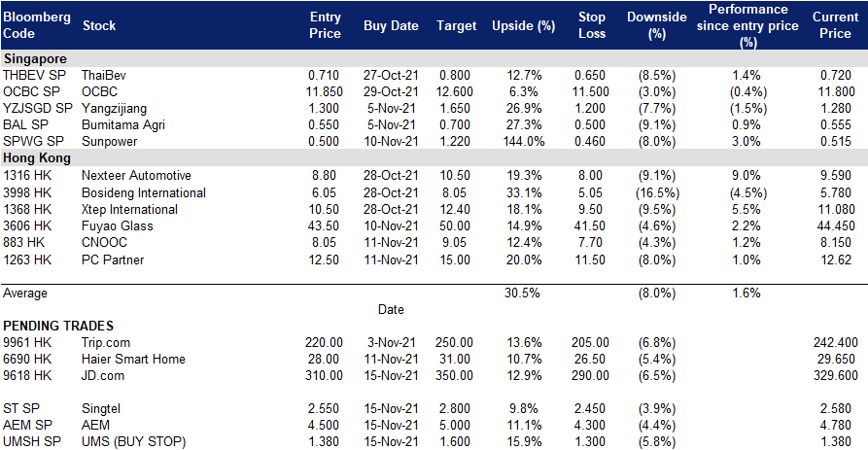This screenshot has width=868, height=450.
Task: Select the PC Partner stock name
Action: click(113, 260)
